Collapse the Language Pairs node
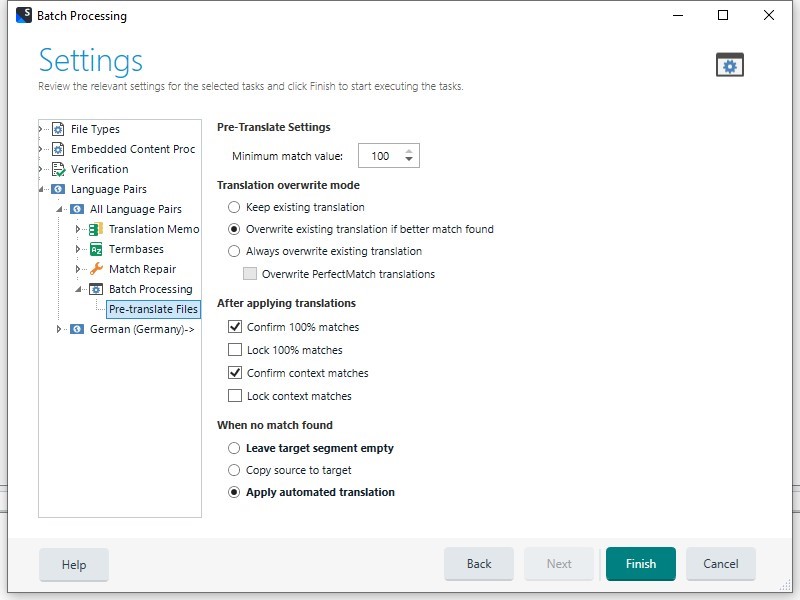800x600 pixels. click(x=41, y=189)
